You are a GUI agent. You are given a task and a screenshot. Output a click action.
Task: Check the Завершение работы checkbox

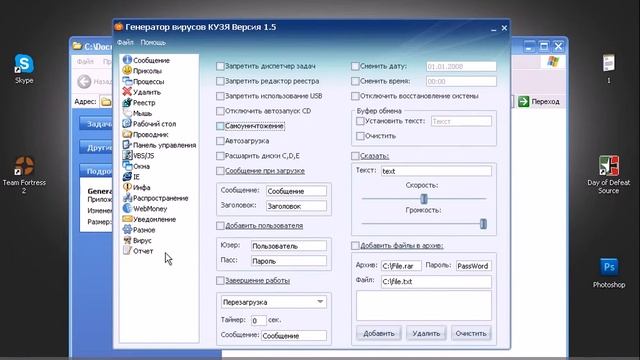[220, 280]
